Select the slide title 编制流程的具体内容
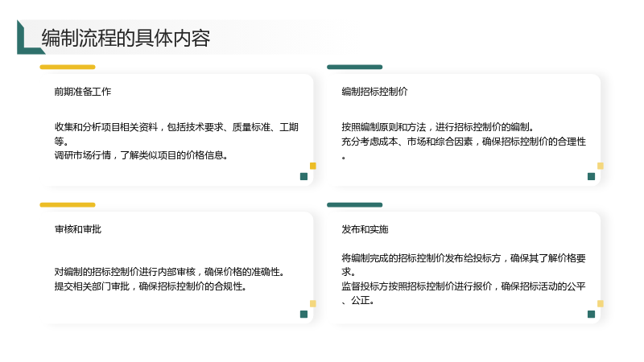The width and height of the screenshot is (644, 362). pyautogui.click(x=126, y=38)
